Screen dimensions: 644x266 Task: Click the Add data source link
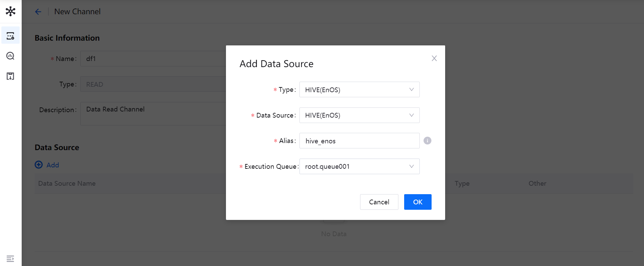point(53,165)
